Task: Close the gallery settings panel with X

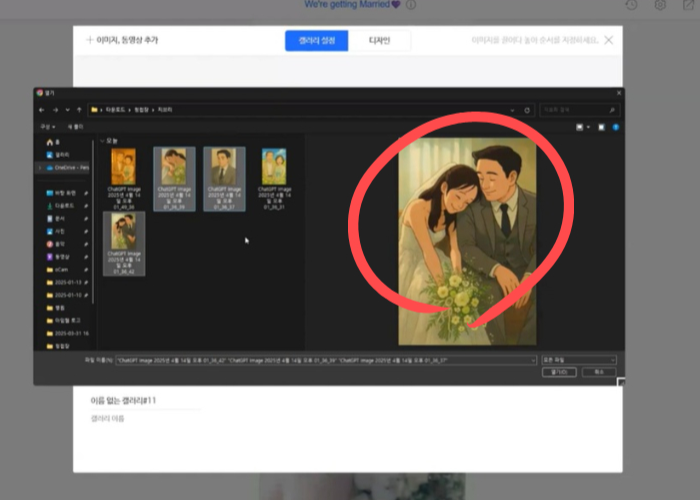Action: [609, 40]
